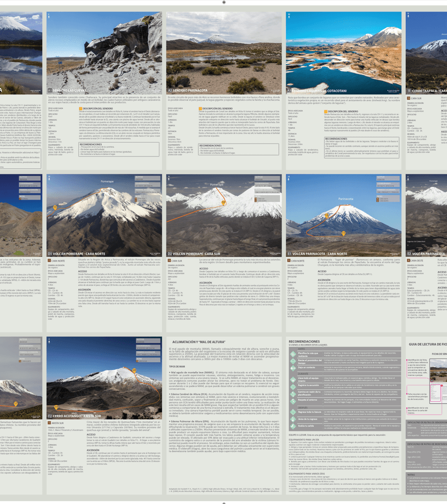Image resolution: width=447 pixels, height=504 pixels.
Task: Click the 'ACCESO' heading in the D1 Pomerape text
Action: (x=82, y=271)
